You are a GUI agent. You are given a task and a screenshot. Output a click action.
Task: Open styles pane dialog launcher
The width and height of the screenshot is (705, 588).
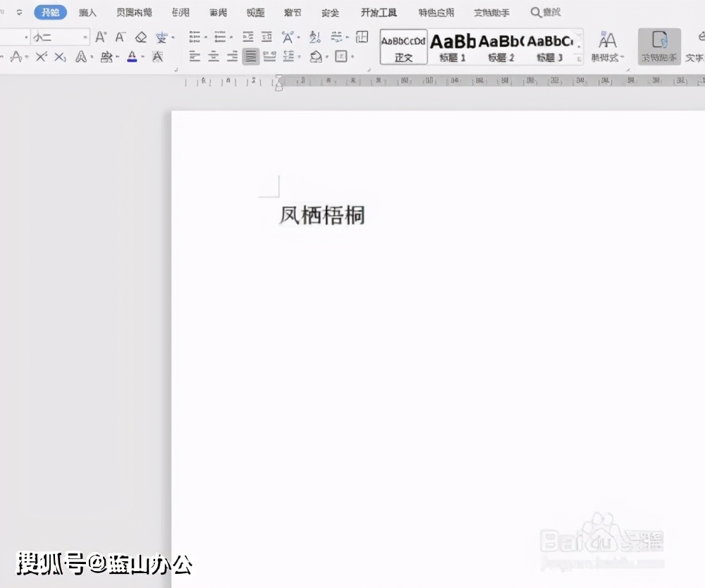tap(629, 70)
